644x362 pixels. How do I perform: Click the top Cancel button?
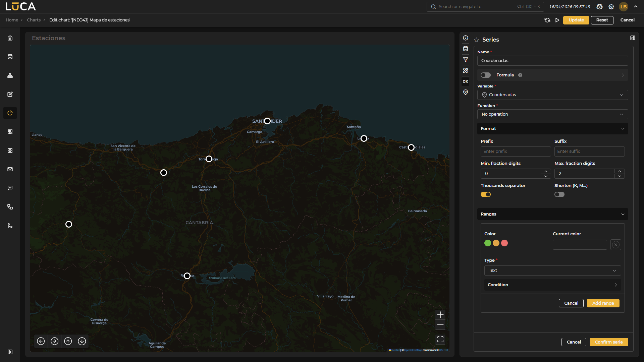[627, 20]
